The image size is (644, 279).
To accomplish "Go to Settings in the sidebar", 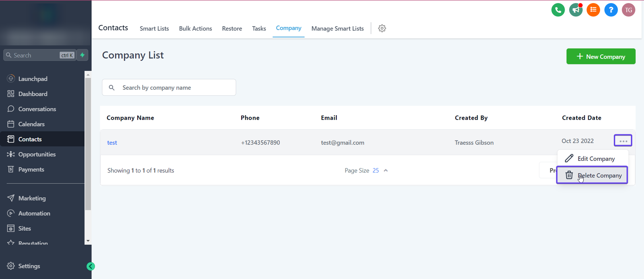I will point(29,266).
